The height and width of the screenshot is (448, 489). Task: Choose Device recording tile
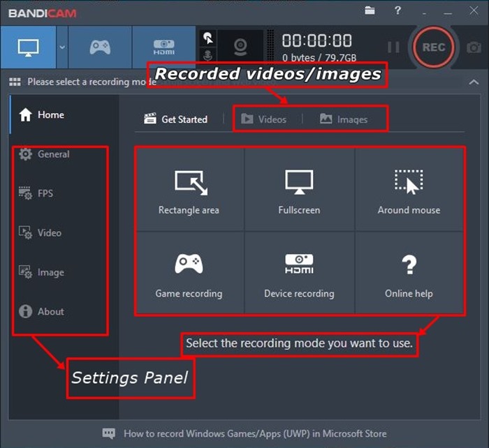point(299,273)
